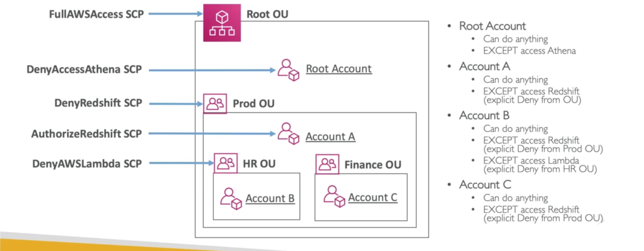Click the Account C bullet heading
The image size is (644, 251).
(x=485, y=184)
